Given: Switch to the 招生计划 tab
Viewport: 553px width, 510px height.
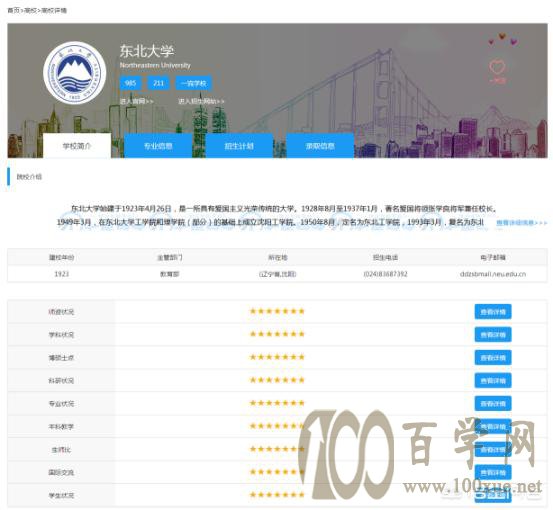Looking at the screenshot, I should tap(239, 146).
